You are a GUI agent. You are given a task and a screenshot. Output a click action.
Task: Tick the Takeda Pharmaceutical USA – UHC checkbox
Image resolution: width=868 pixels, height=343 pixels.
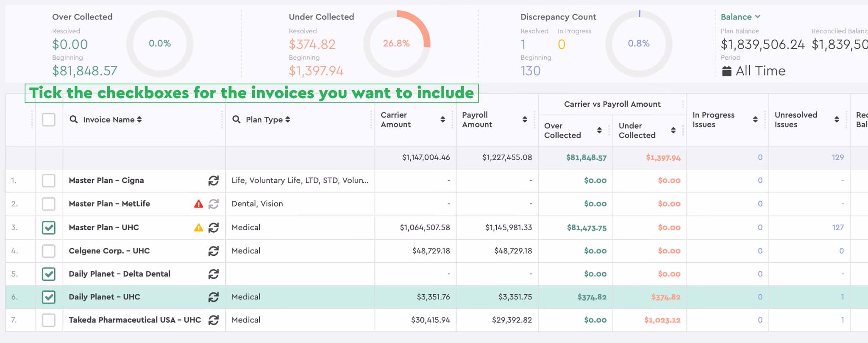(49, 320)
